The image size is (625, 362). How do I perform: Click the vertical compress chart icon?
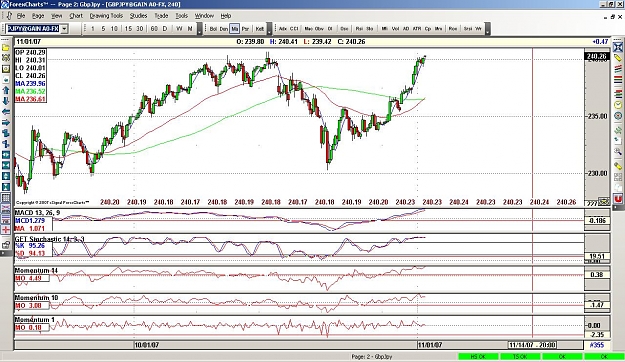[6, 187]
